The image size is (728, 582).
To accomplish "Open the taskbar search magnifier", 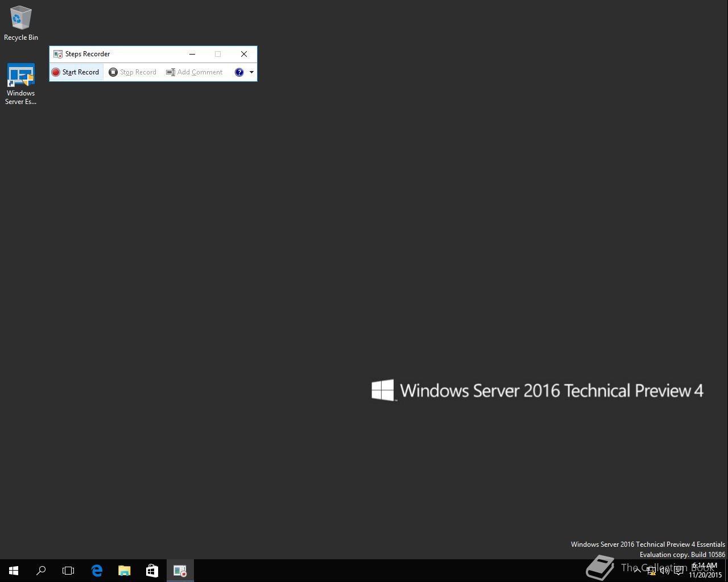I will 41,571.
